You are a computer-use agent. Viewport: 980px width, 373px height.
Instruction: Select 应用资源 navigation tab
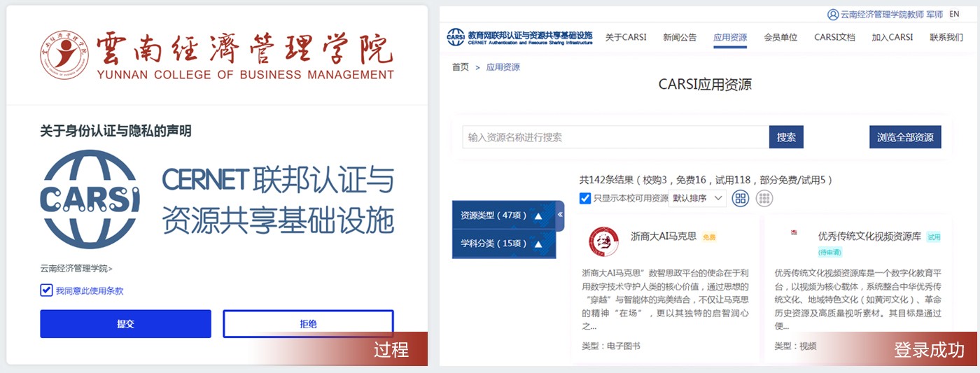(730, 37)
